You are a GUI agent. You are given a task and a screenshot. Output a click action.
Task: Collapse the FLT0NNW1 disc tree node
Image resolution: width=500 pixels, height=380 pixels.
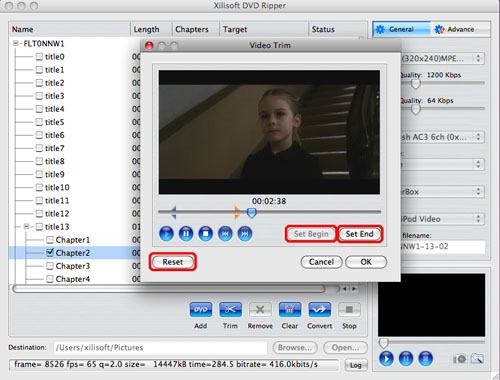16,43
